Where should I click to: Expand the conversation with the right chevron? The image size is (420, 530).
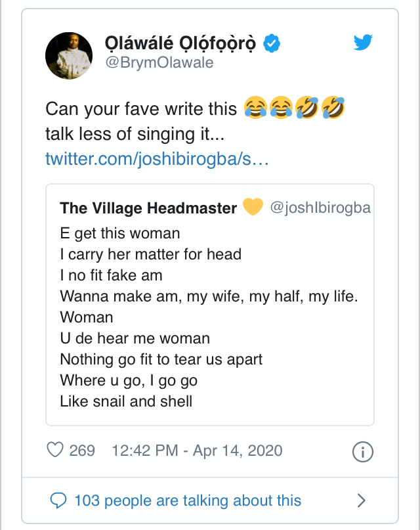pos(361,500)
